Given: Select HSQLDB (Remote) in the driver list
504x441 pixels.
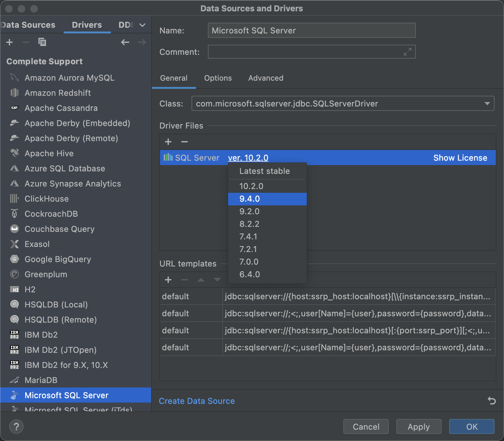Looking at the screenshot, I should [76, 319].
